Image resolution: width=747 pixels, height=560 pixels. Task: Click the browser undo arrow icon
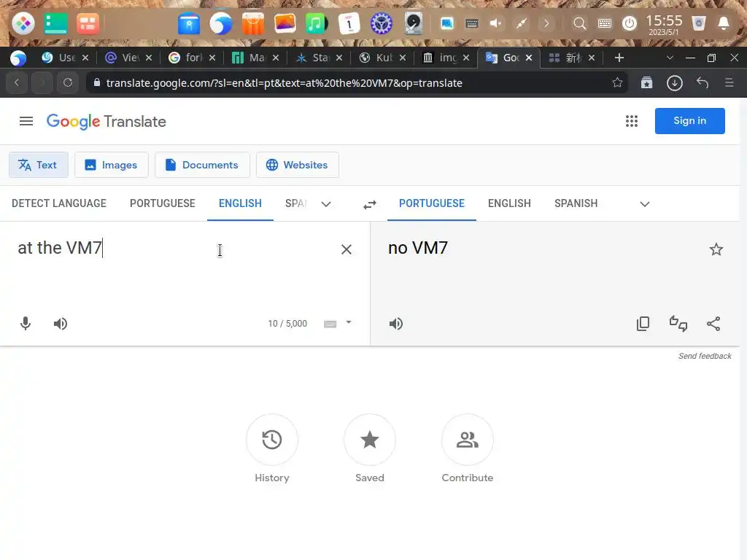tap(703, 83)
